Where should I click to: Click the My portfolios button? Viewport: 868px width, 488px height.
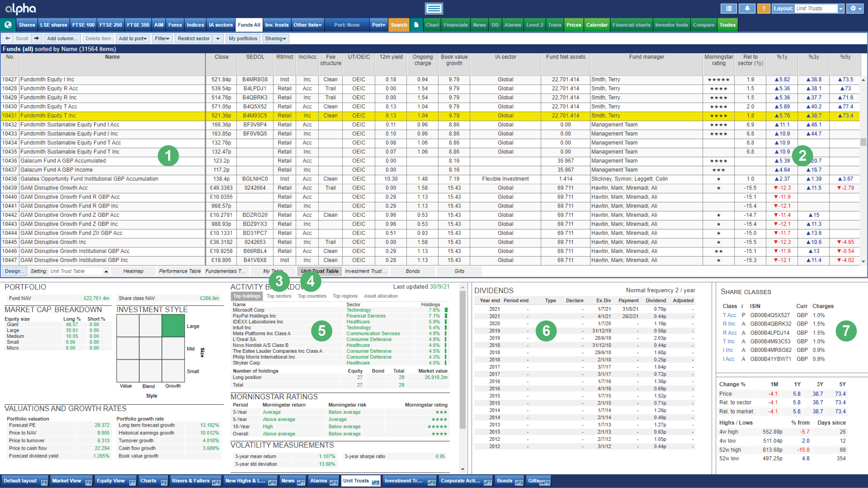point(243,38)
